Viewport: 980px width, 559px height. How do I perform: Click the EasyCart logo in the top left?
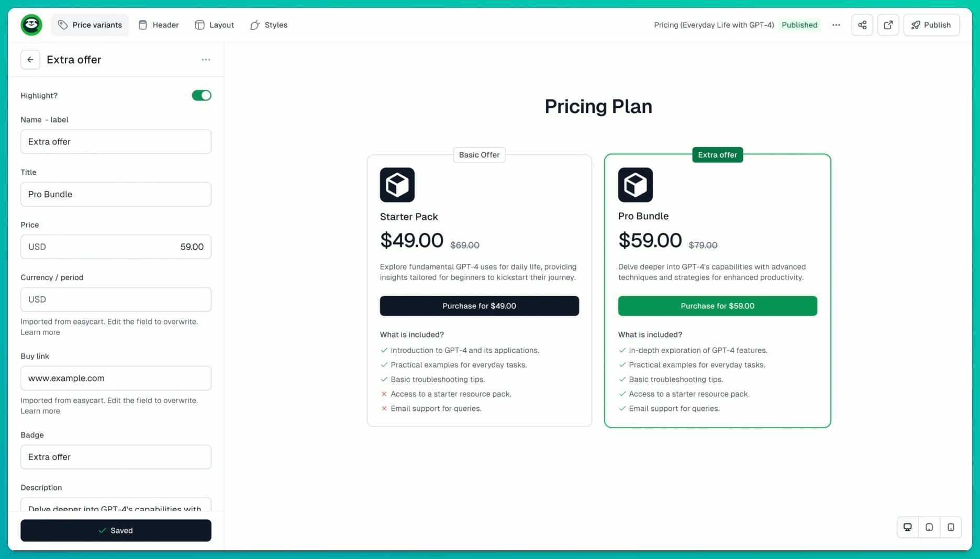(x=31, y=25)
